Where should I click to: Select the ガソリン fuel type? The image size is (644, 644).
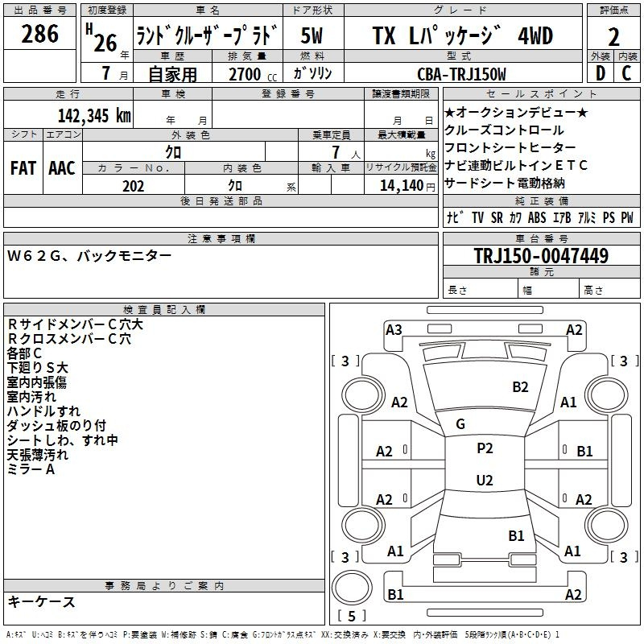click(x=312, y=73)
